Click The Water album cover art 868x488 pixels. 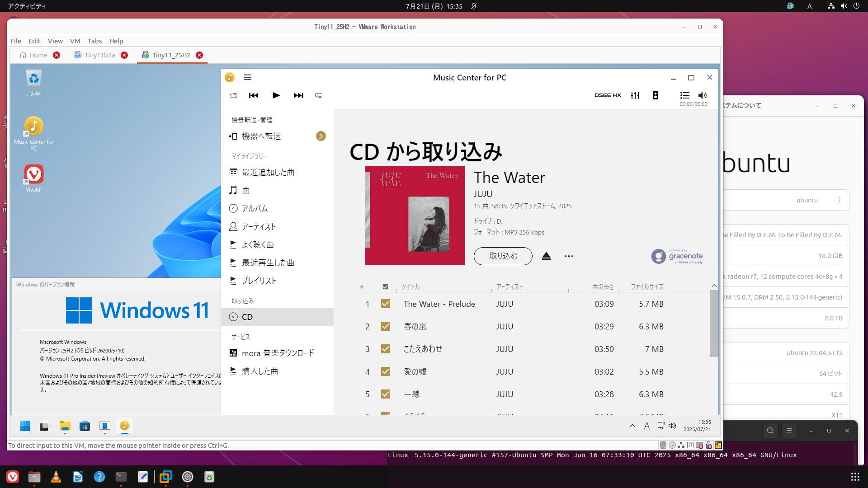[415, 216]
